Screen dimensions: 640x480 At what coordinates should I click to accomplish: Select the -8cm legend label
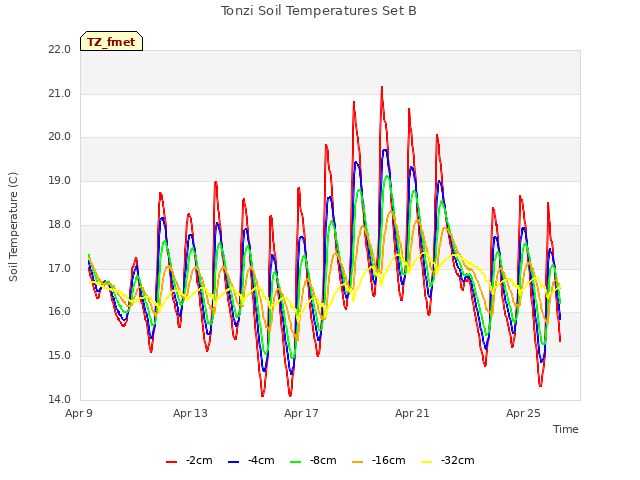tap(323, 460)
